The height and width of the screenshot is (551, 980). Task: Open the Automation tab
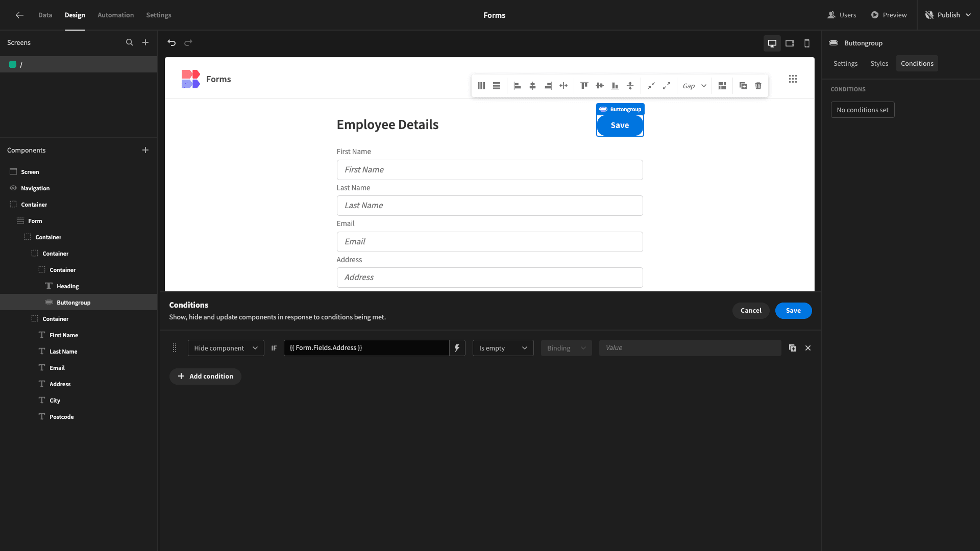(116, 15)
